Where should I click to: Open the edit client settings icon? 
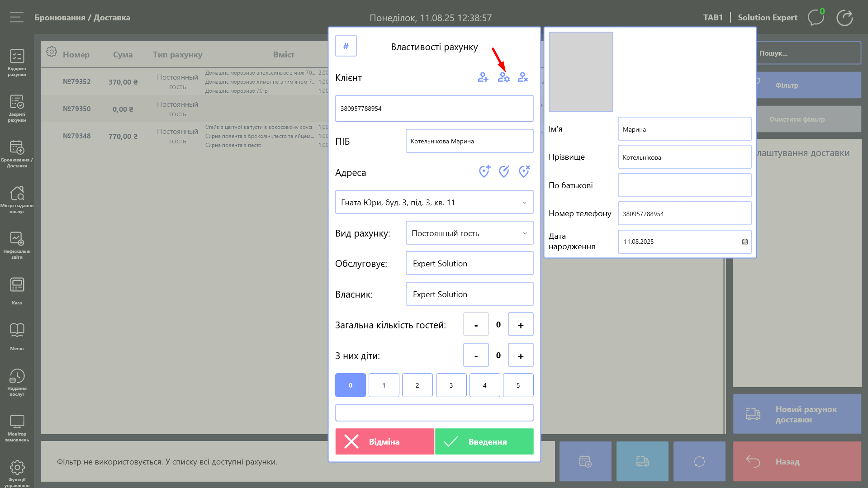coord(503,77)
